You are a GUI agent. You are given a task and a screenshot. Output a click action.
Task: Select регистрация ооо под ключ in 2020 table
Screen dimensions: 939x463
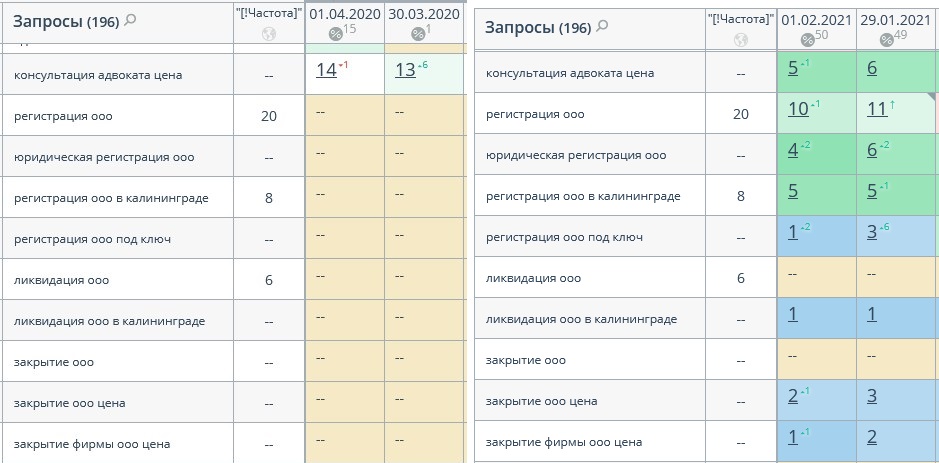(93, 240)
